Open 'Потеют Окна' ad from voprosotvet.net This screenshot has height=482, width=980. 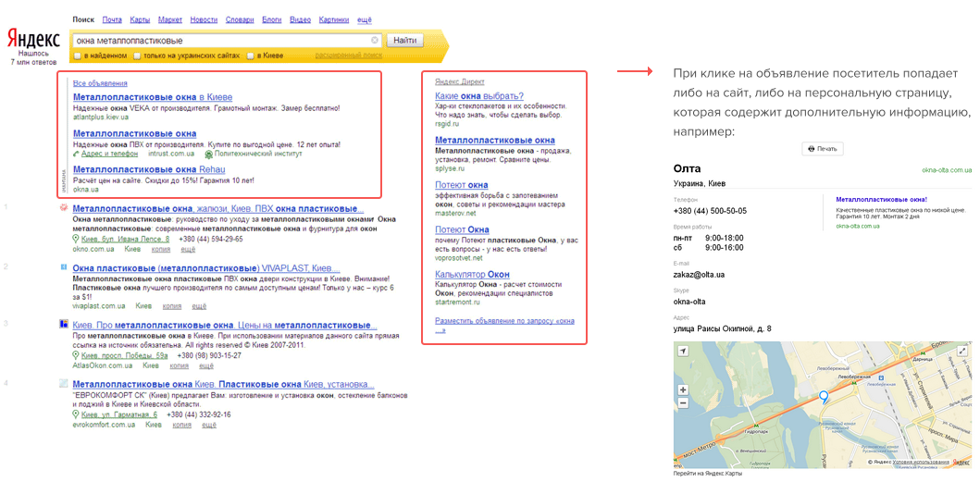point(462,229)
